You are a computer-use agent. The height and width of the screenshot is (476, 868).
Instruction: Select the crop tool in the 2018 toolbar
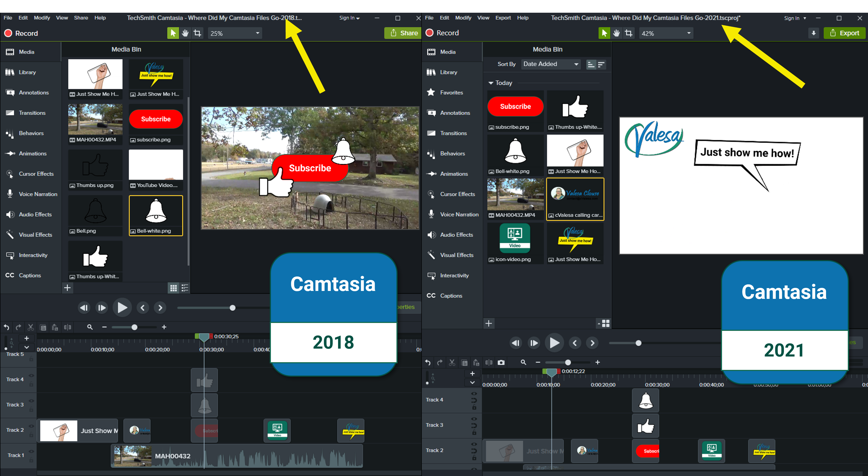[x=197, y=33]
